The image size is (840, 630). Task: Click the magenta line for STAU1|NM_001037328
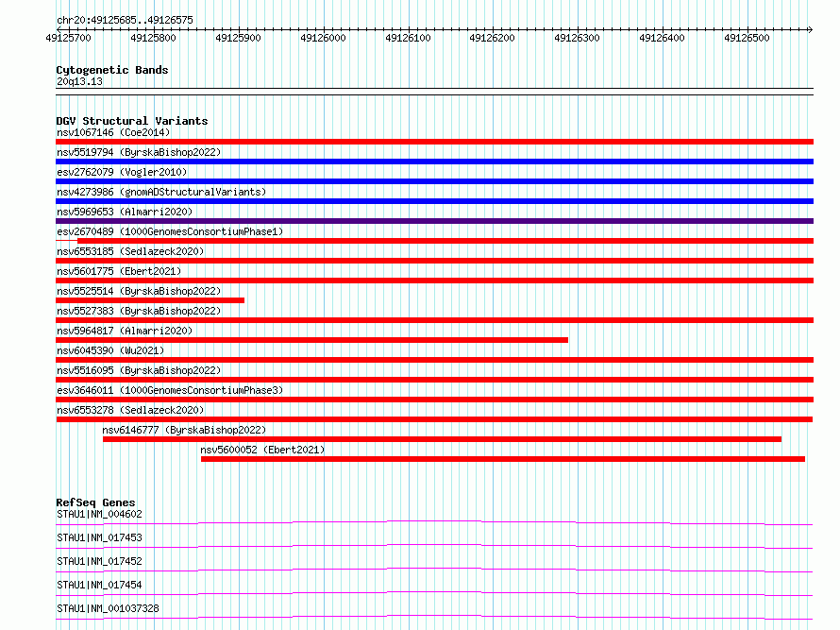point(434,617)
